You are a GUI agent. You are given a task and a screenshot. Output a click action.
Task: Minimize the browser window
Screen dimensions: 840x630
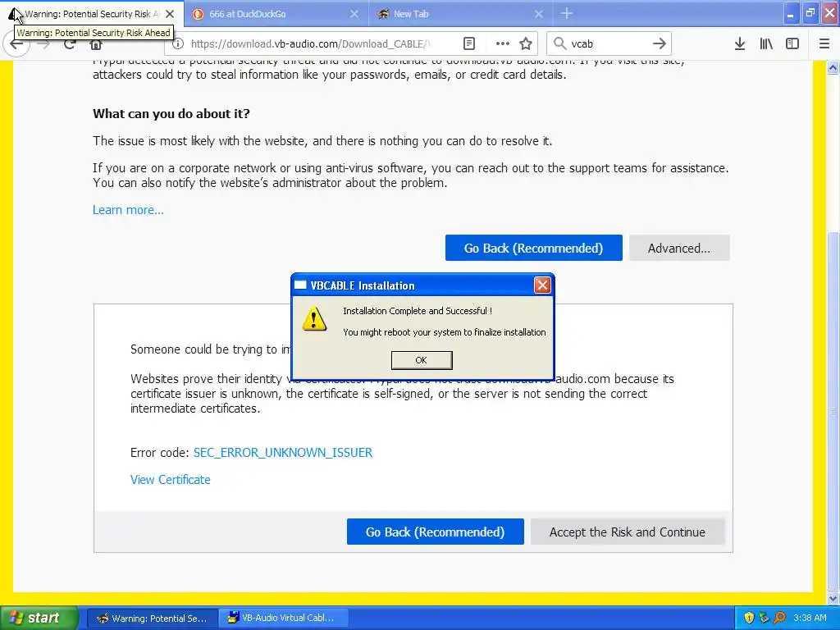point(792,14)
